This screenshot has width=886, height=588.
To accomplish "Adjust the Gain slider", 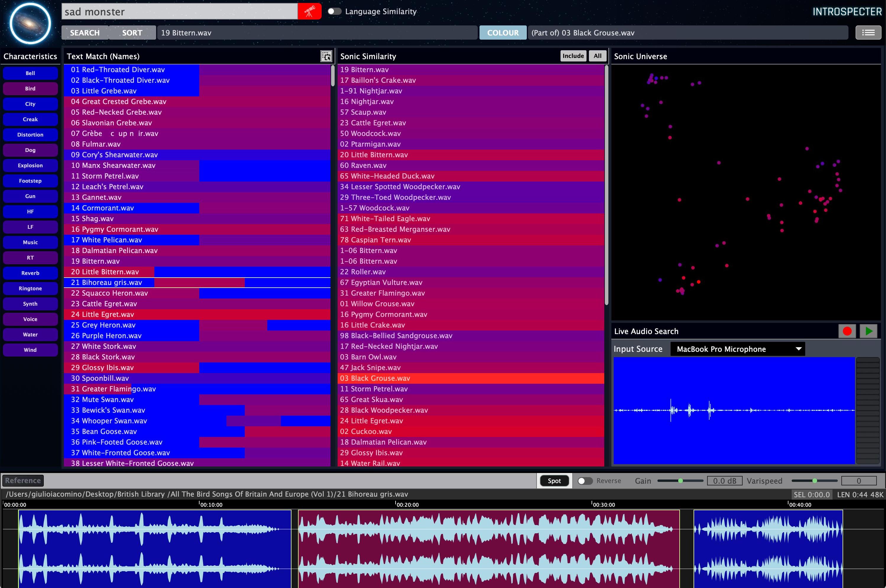I will (680, 481).
